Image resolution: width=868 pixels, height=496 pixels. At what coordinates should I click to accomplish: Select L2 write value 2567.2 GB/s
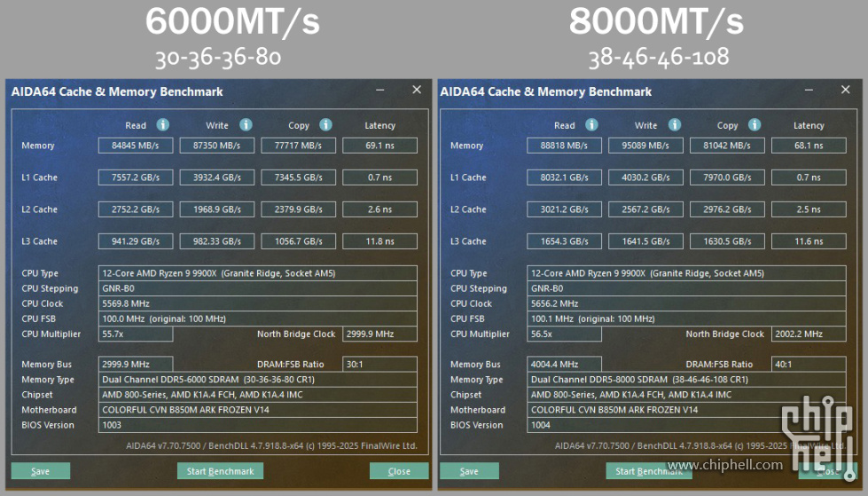click(x=645, y=209)
